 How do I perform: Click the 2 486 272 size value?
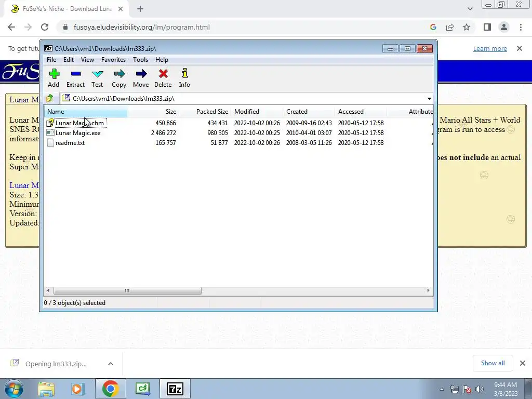click(x=164, y=132)
